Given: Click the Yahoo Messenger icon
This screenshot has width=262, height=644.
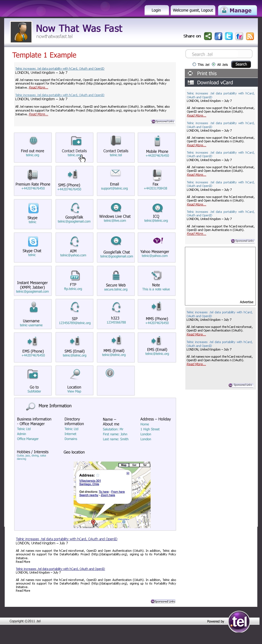Looking at the screenshot, I should (x=158, y=241).
